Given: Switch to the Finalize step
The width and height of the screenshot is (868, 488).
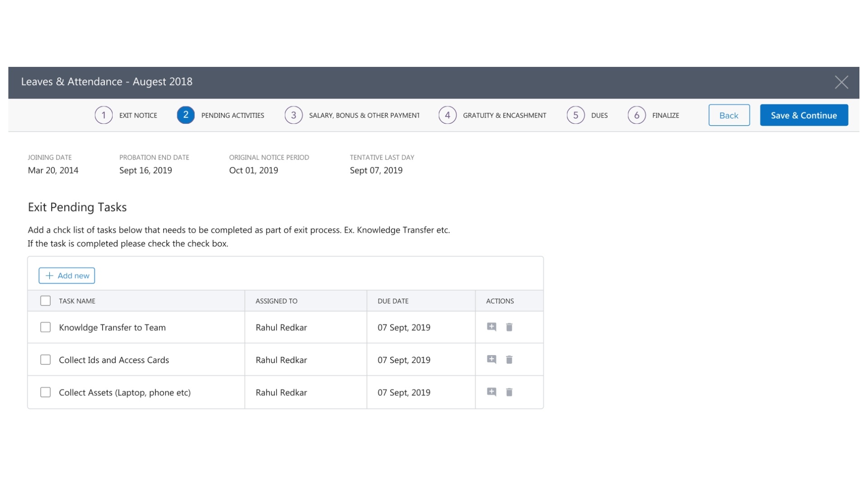Looking at the screenshot, I should pyautogui.click(x=637, y=115).
